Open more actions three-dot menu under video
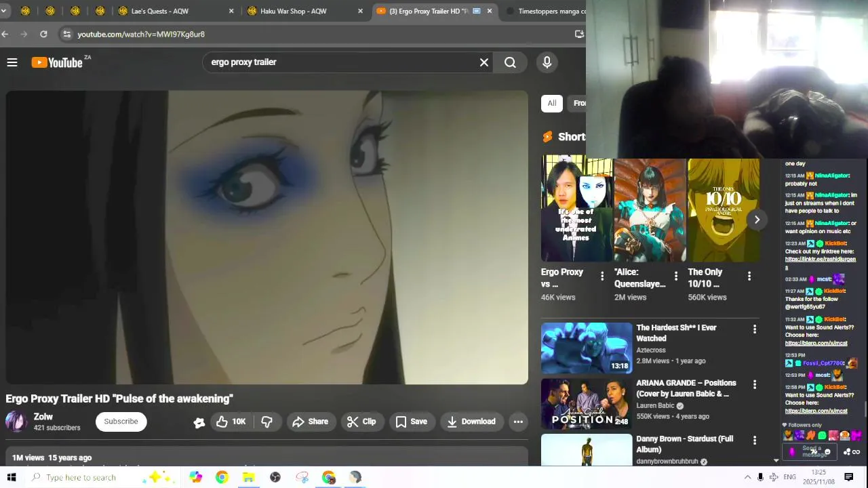868x488 pixels. click(x=518, y=422)
